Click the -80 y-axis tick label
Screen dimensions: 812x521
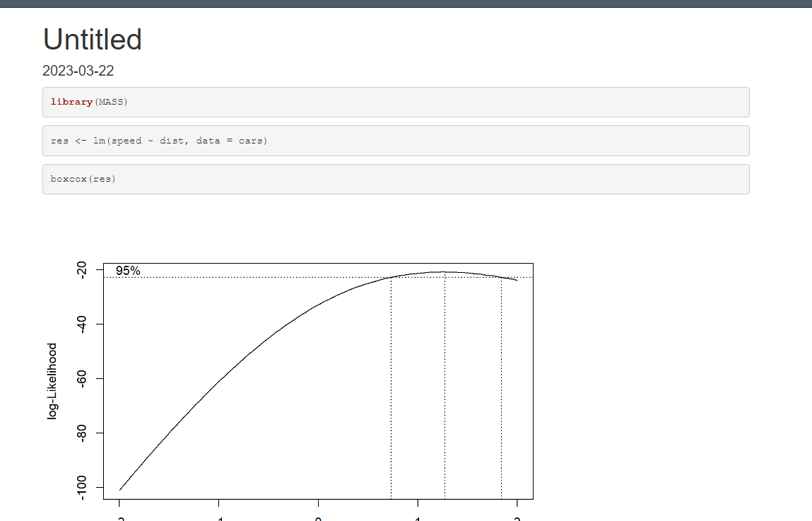pos(81,433)
